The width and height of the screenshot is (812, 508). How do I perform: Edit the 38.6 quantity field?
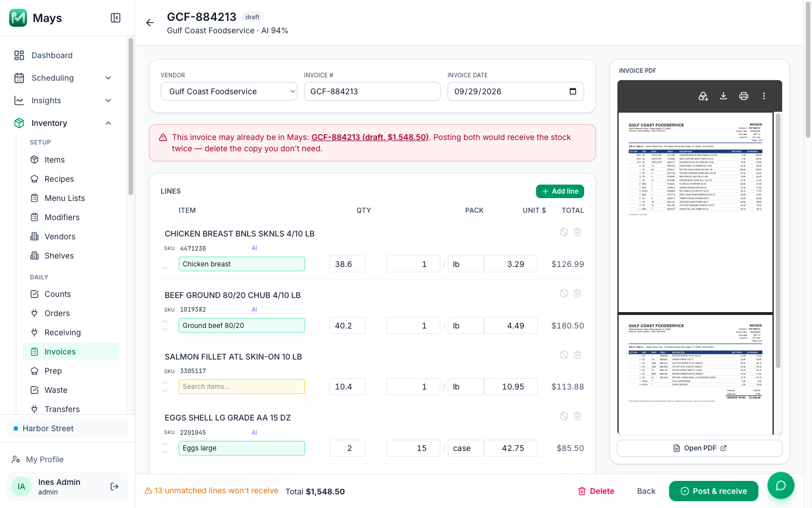[x=347, y=264]
